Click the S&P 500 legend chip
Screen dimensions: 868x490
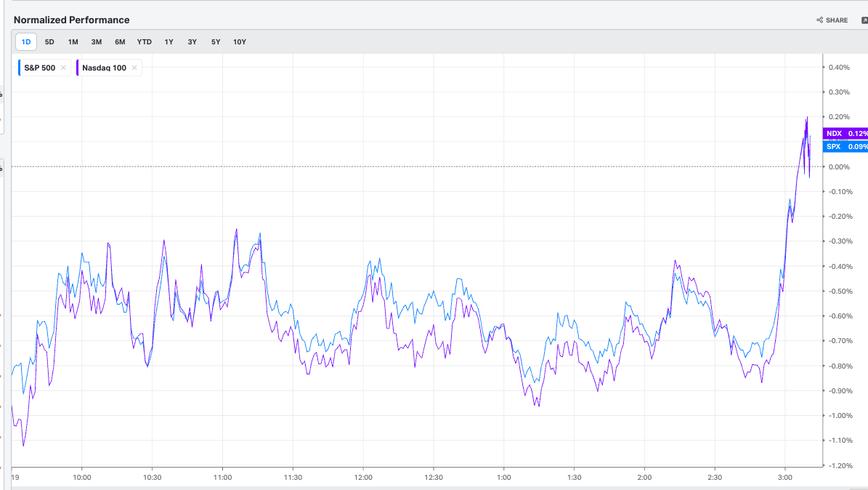pyautogui.click(x=44, y=68)
